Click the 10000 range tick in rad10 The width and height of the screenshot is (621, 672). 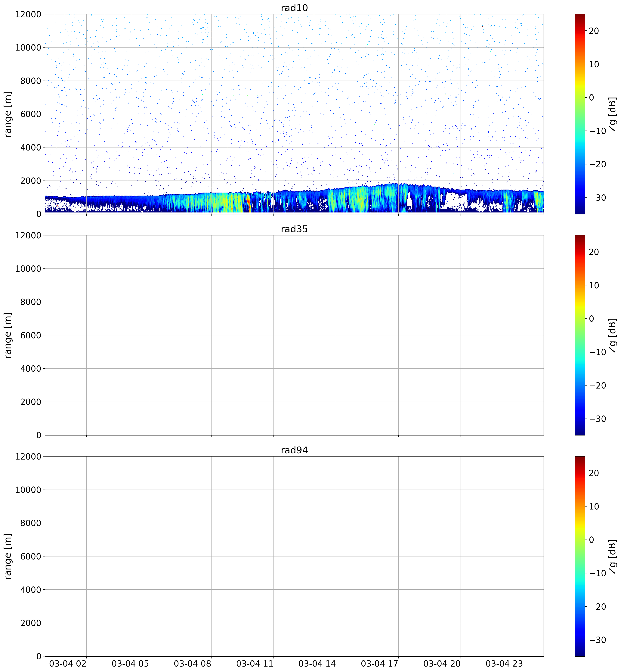[28, 48]
